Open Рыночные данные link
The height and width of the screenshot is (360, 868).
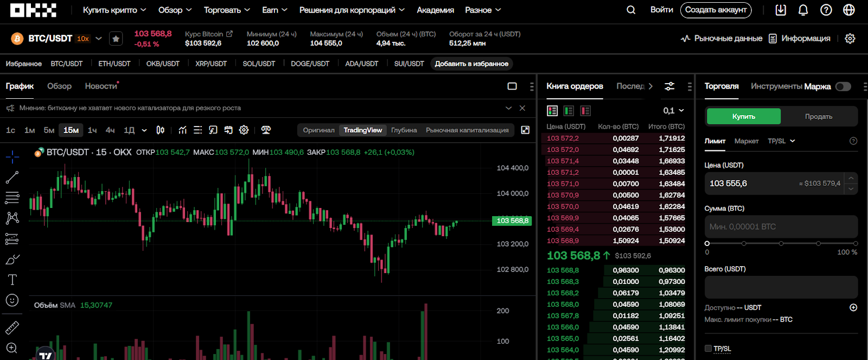722,39
